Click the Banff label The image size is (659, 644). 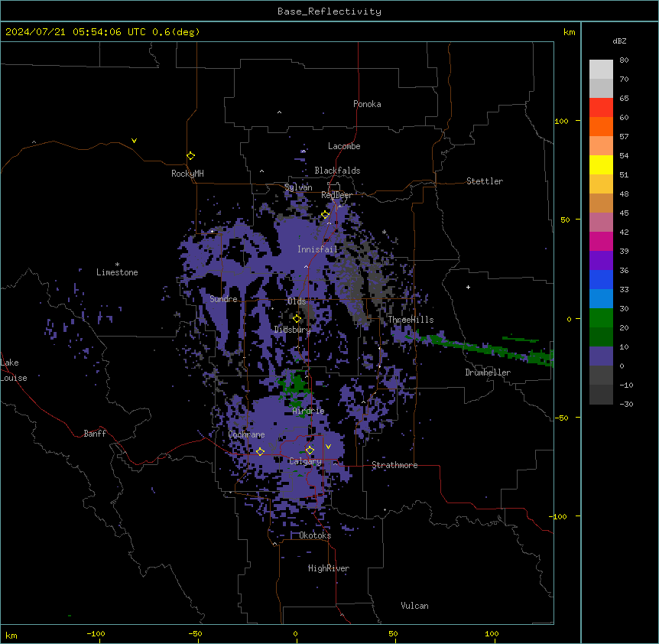click(95, 434)
